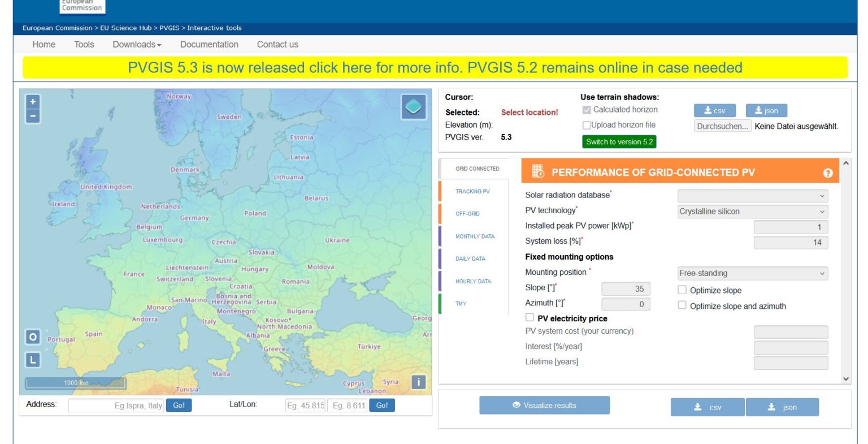868x444 pixels.
Task: Open the PV technology dropdown
Action: tap(752, 211)
